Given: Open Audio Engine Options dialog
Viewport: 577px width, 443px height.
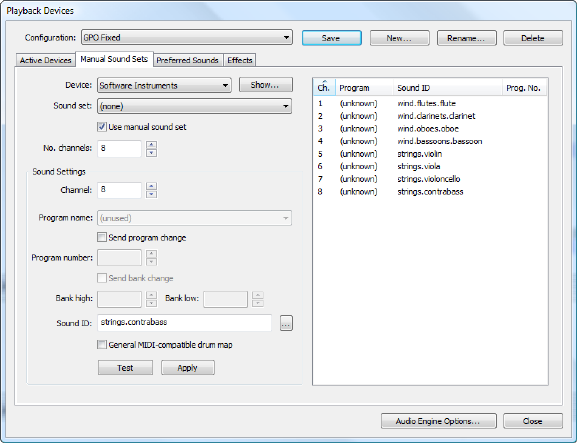Looking at the screenshot, I should (439, 421).
